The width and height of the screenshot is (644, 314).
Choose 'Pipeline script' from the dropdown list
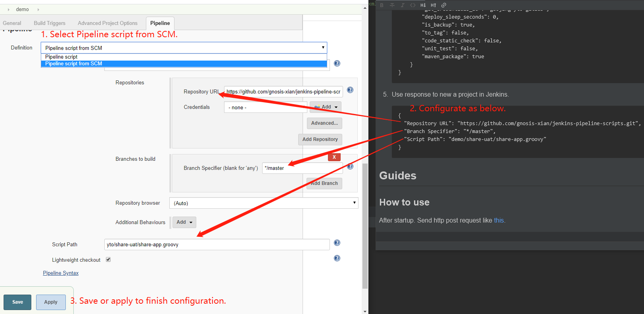click(x=184, y=57)
